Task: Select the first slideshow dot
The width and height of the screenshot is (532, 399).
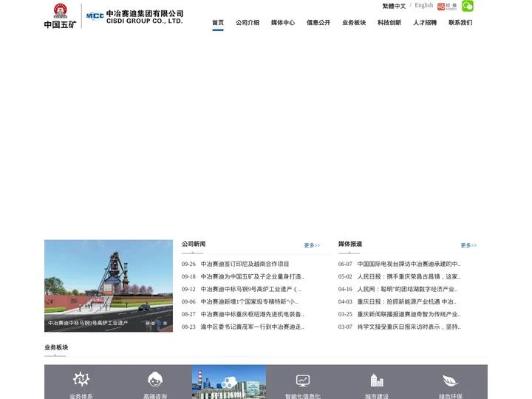Action: click(x=147, y=324)
